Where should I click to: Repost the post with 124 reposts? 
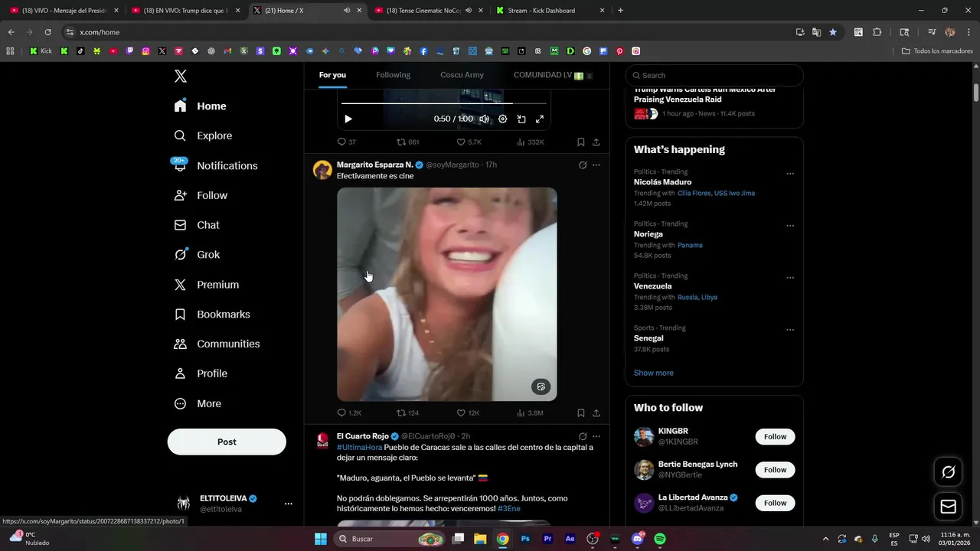(407, 413)
